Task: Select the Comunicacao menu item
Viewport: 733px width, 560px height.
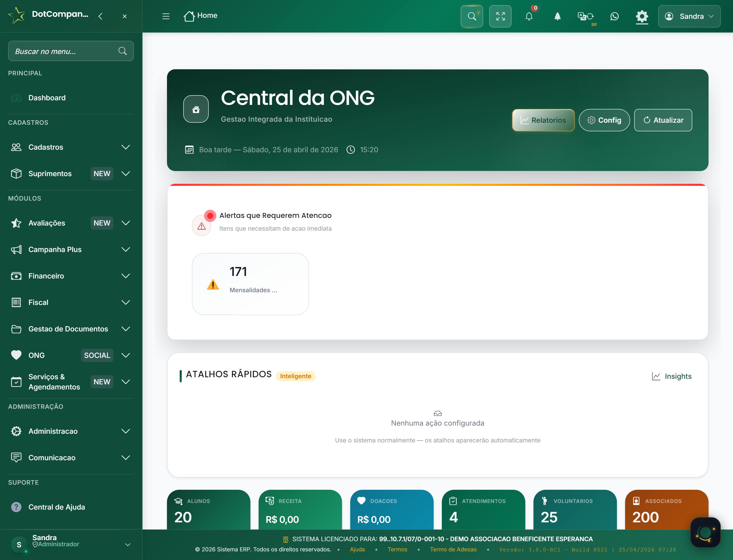Action: [71, 458]
